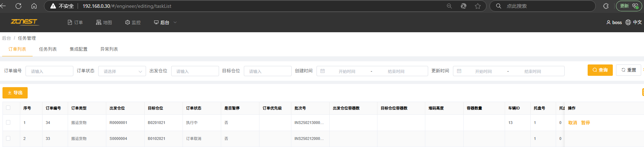The width and height of the screenshot is (644, 147).
Task: Click the ZCNEST logo
Action: pos(24,22)
